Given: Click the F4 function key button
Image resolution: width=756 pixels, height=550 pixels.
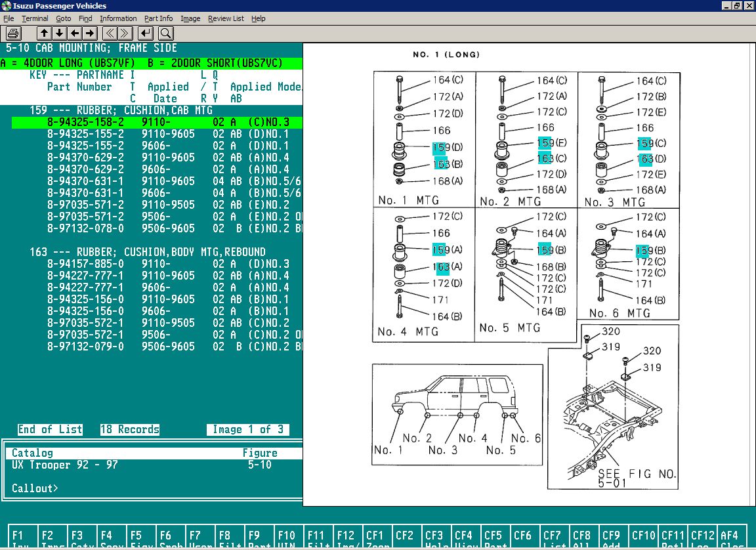Looking at the screenshot, I should (112, 537).
